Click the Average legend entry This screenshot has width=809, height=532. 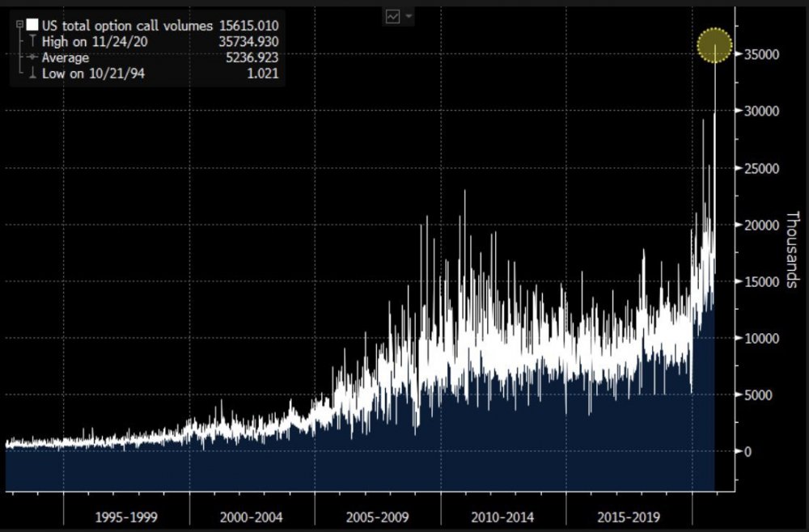point(65,57)
